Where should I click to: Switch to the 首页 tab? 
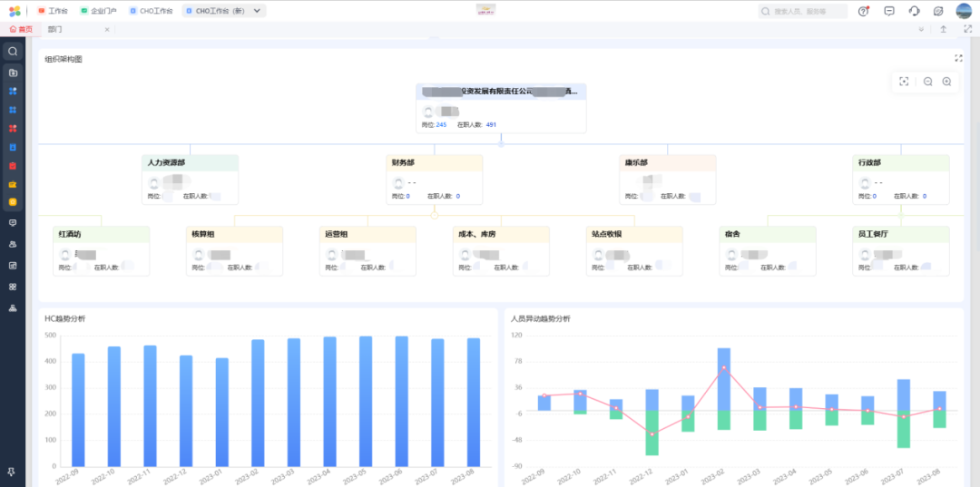pyautogui.click(x=21, y=30)
